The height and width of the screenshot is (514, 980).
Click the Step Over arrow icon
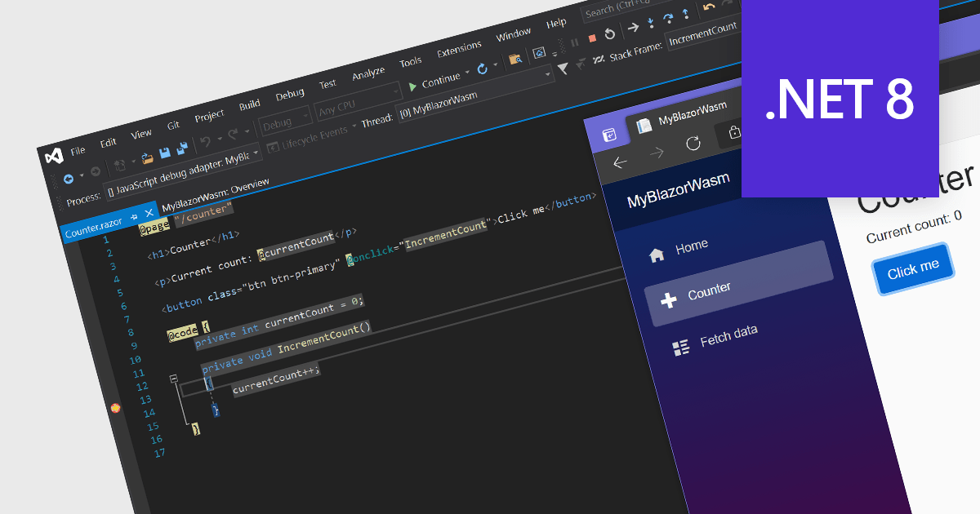pos(668,18)
